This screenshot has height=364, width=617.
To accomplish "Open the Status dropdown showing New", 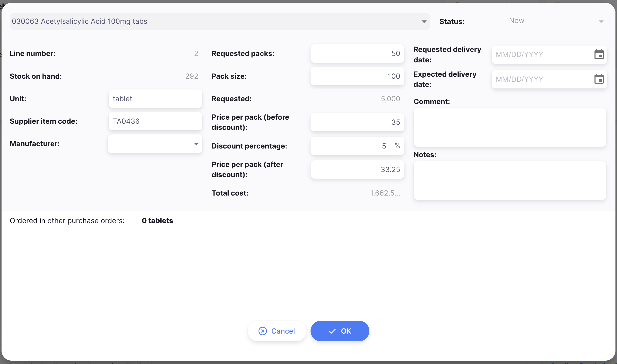I will (x=601, y=21).
